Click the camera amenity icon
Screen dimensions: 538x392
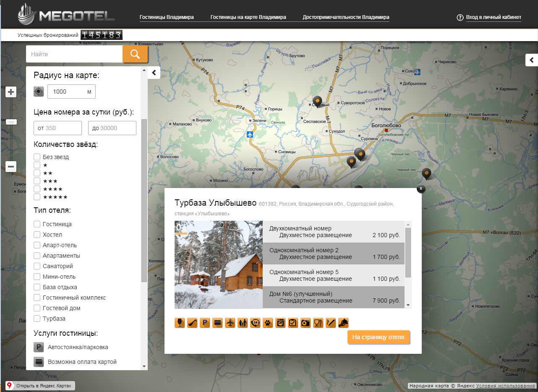pyautogui.click(x=306, y=323)
